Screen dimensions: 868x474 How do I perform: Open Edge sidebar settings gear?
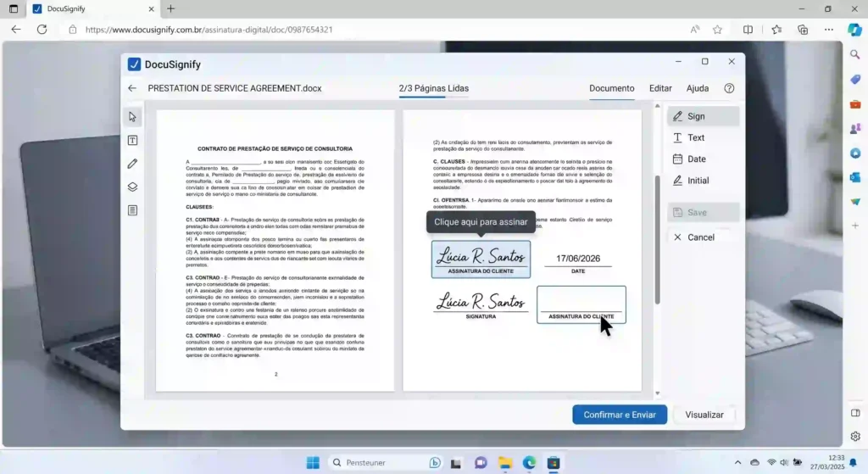coord(855,437)
